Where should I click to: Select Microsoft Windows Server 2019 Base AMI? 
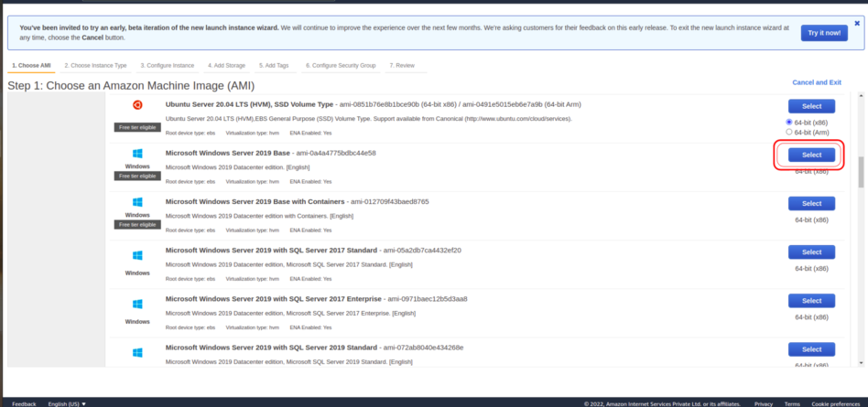pyautogui.click(x=811, y=155)
